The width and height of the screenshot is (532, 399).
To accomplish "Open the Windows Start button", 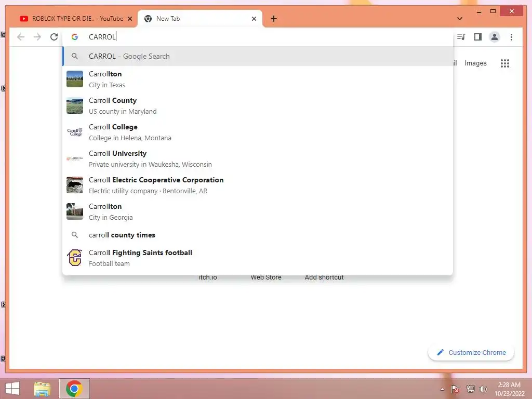I will click(12, 389).
